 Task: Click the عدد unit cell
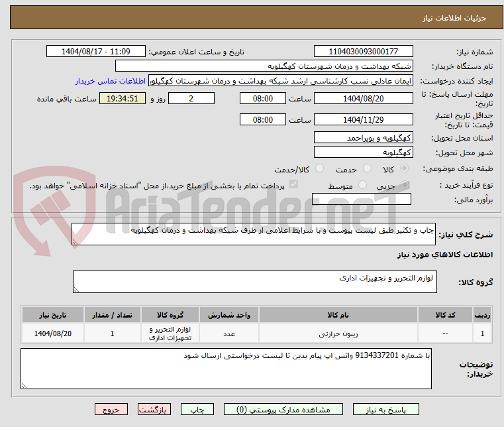pos(229,334)
